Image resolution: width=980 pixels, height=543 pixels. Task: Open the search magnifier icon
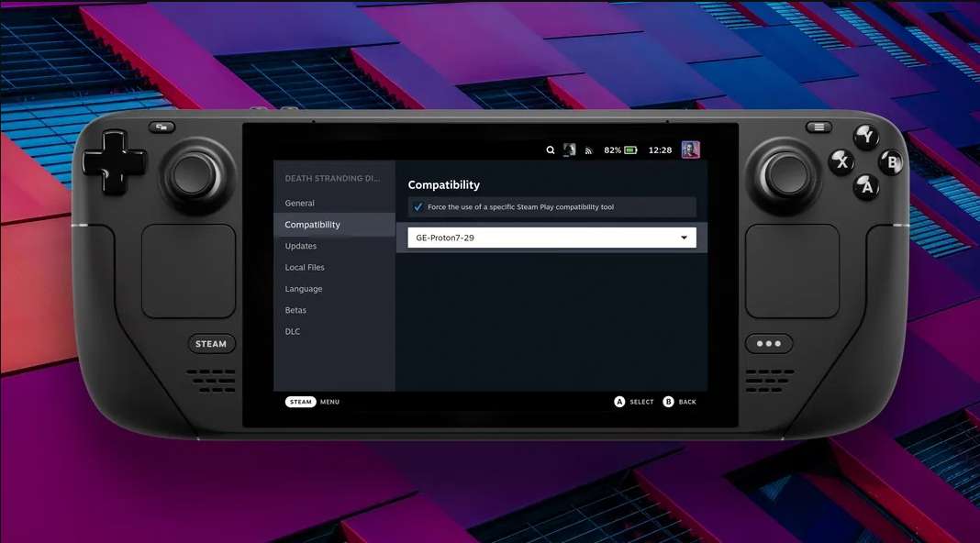point(550,150)
